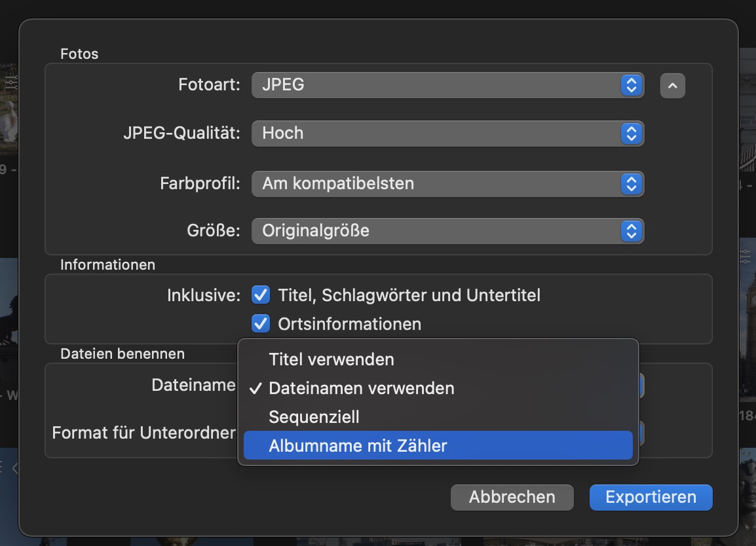
Task: Disable the Ortsinformationen checkbox
Action: coord(261,323)
